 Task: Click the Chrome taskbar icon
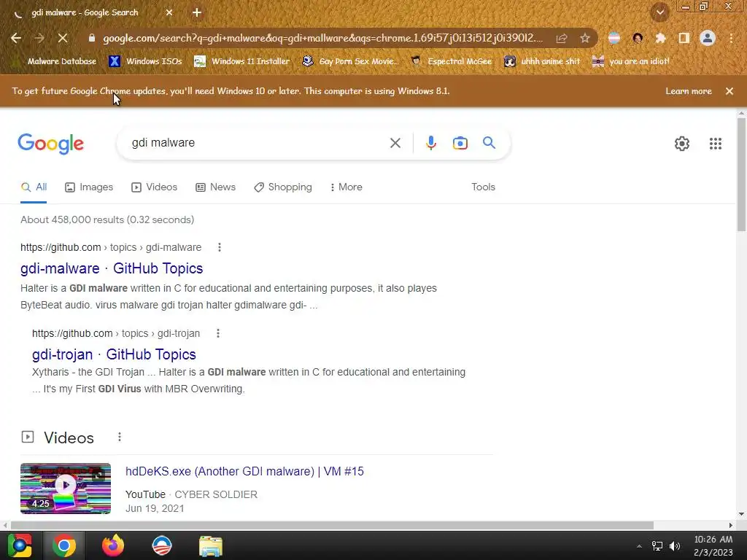coord(64,545)
